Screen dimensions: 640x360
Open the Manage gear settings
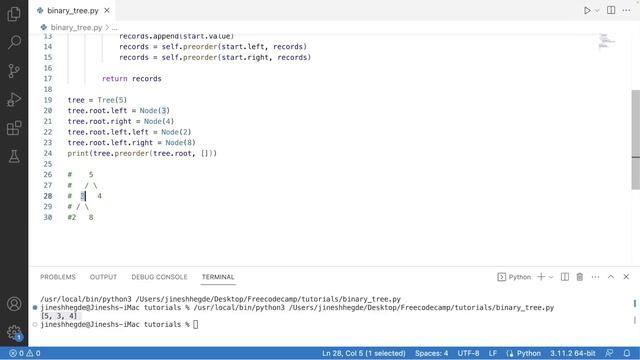[14, 332]
